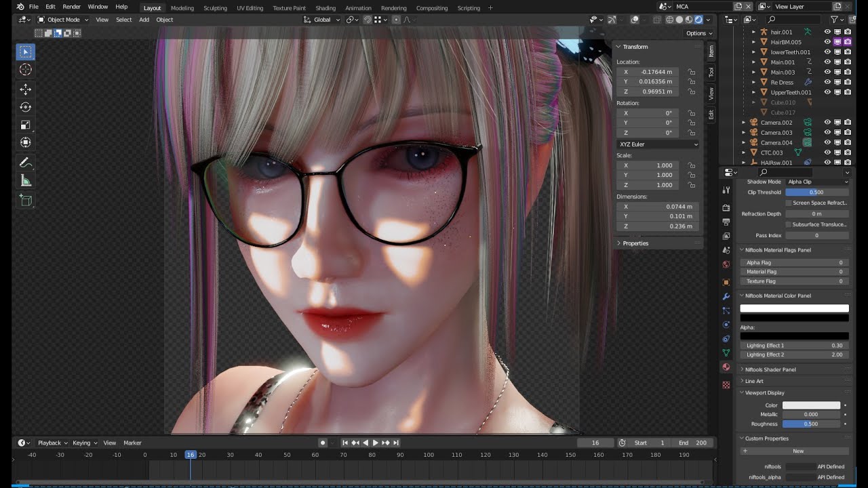
Task: Open the Material properties tab icon
Action: [x=726, y=367]
